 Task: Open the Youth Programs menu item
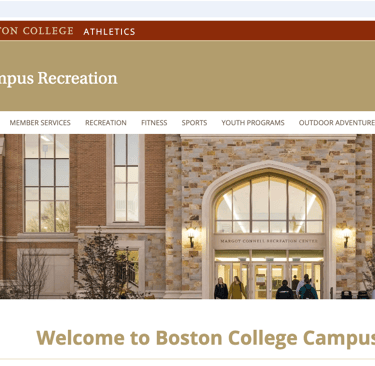253,123
